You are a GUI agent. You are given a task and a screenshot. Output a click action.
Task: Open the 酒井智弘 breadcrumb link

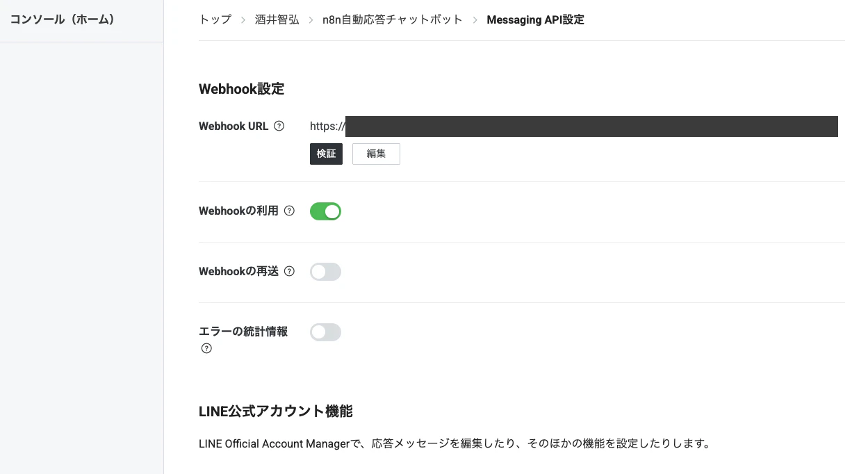(277, 19)
